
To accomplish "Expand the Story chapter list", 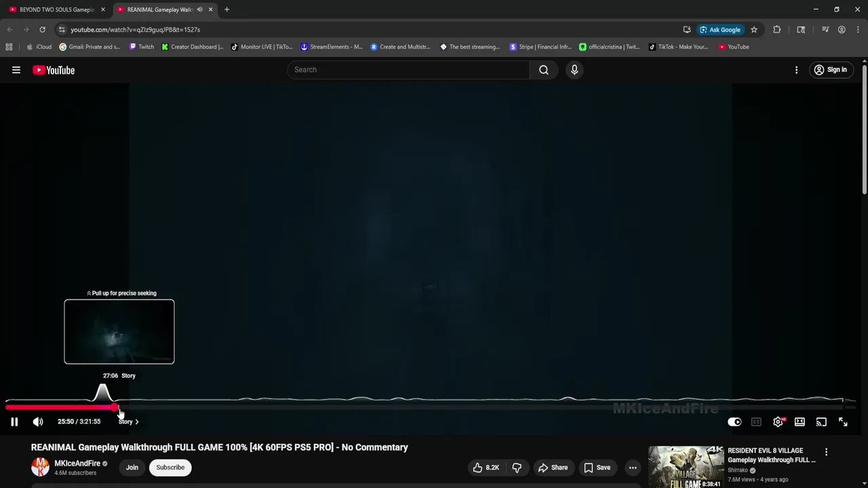I will [x=128, y=422].
